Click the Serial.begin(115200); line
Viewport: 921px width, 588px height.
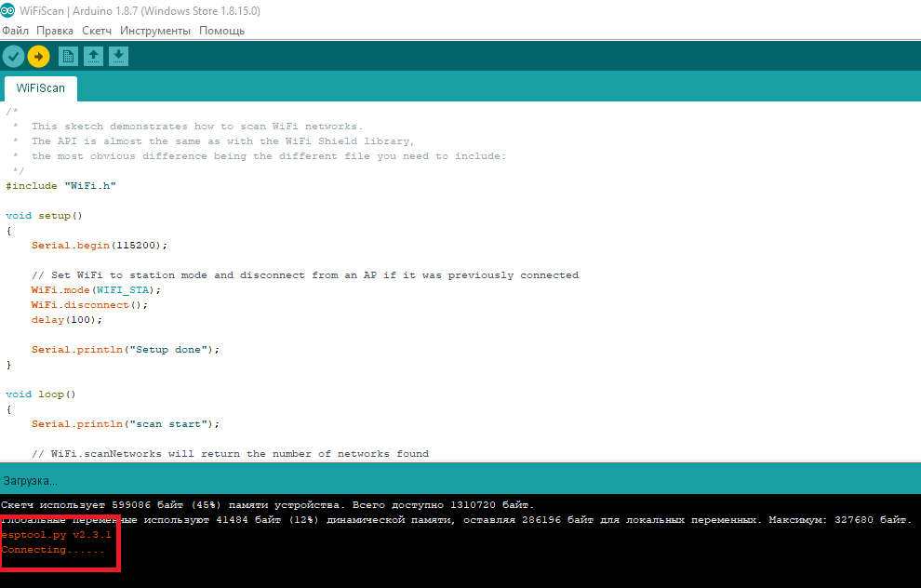tap(100, 246)
